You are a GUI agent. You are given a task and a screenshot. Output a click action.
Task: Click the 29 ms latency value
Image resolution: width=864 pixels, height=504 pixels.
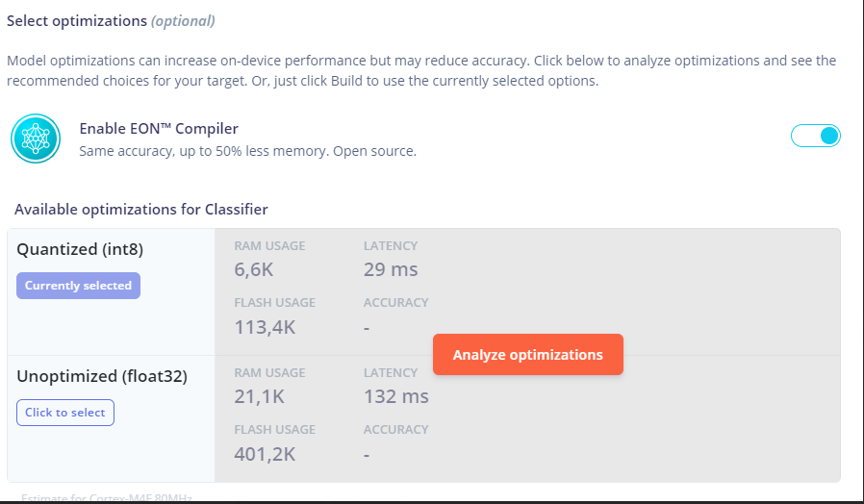(391, 269)
